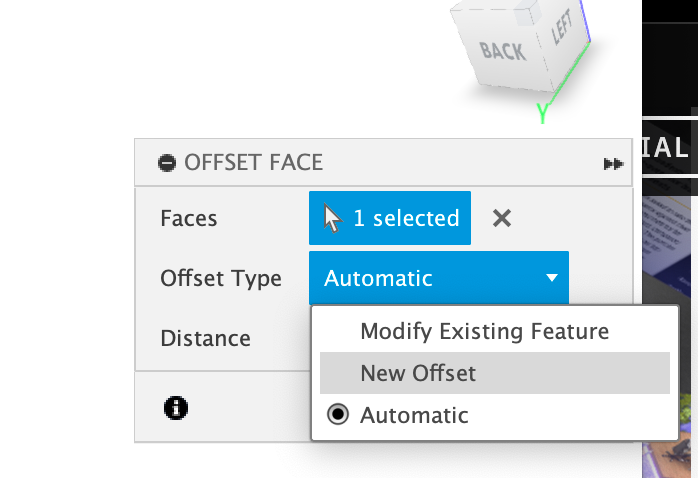Click the partially visible 'IAL' tab at right
The width and height of the screenshot is (698, 478).
pyautogui.click(x=666, y=147)
